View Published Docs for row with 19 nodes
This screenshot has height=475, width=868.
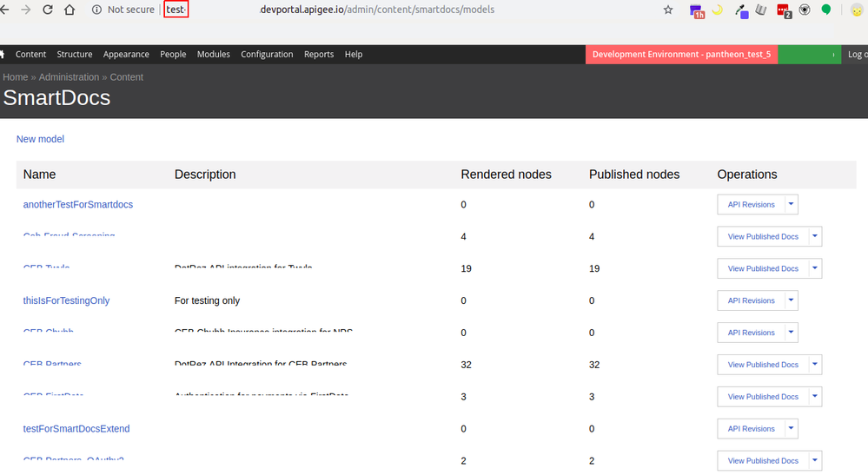pyautogui.click(x=763, y=268)
